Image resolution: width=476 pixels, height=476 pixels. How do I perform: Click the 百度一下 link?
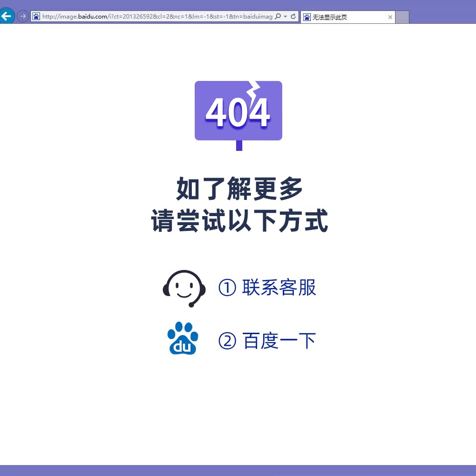click(x=279, y=341)
